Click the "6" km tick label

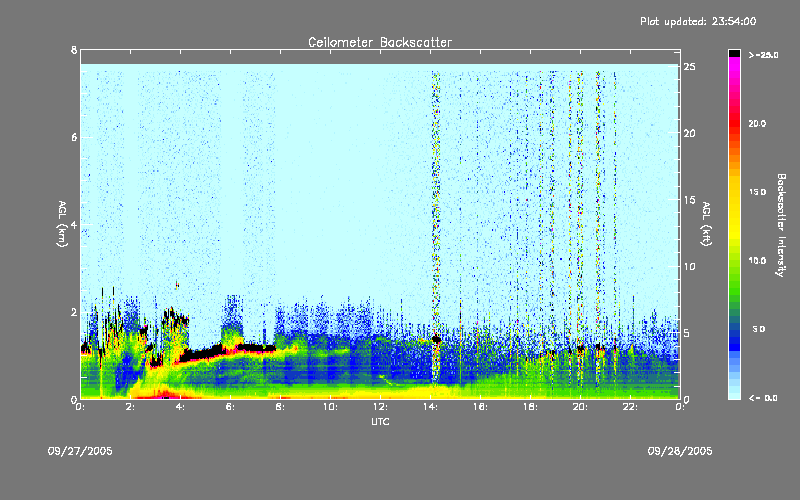pyautogui.click(x=74, y=137)
